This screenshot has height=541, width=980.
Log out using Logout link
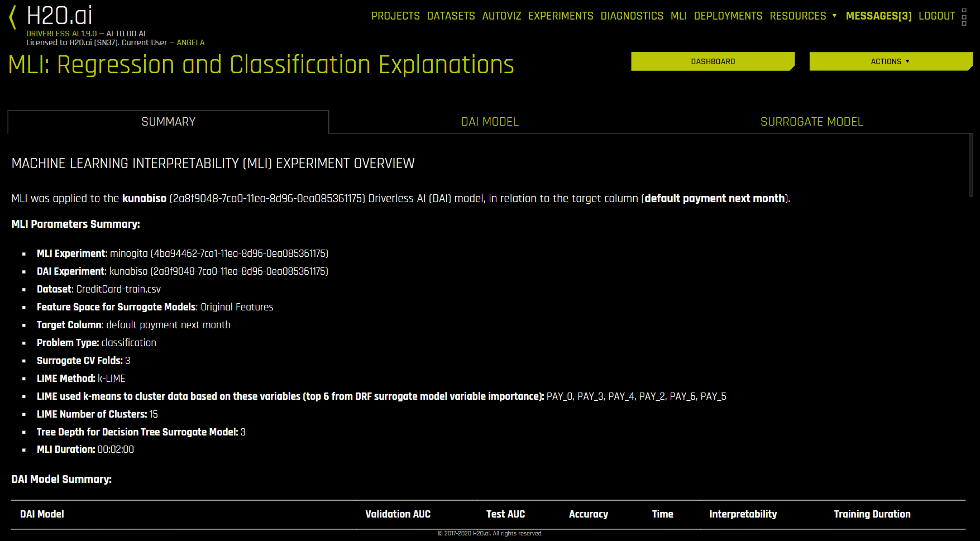[936, 16]
